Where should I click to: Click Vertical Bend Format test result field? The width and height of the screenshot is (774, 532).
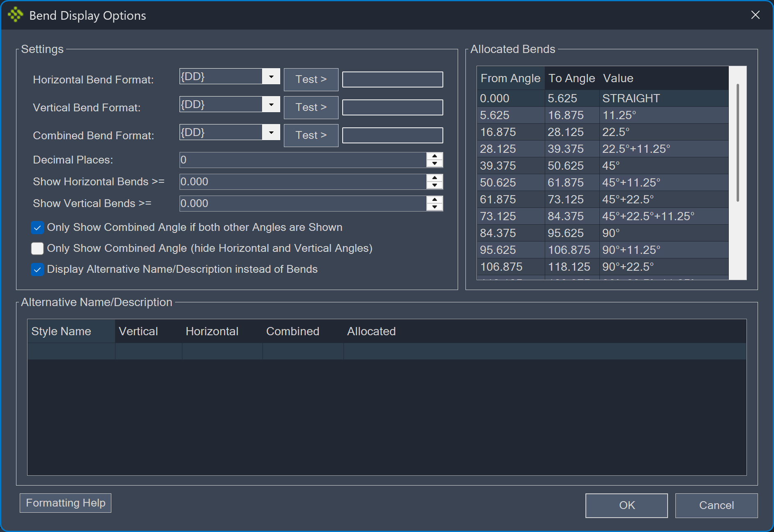392,107
